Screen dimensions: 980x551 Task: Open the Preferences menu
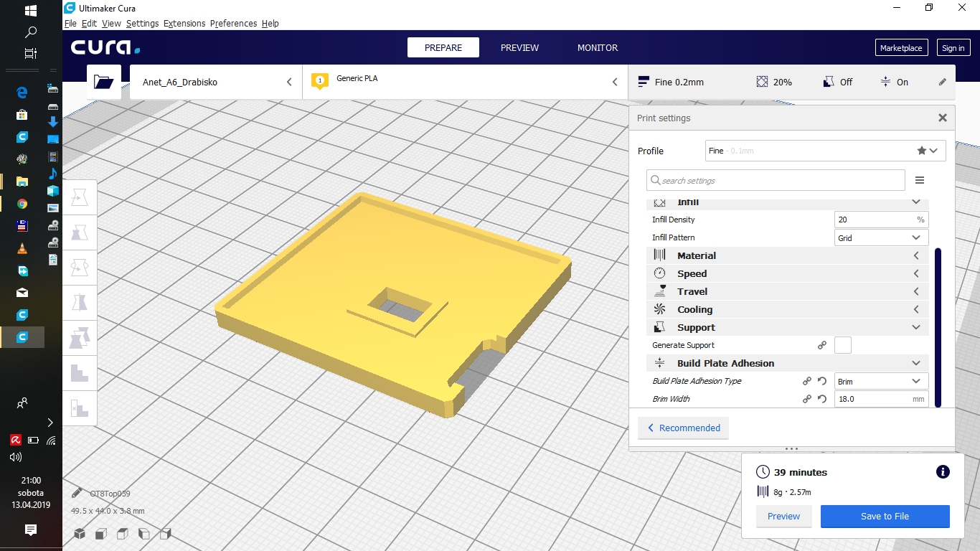(233, 23)
